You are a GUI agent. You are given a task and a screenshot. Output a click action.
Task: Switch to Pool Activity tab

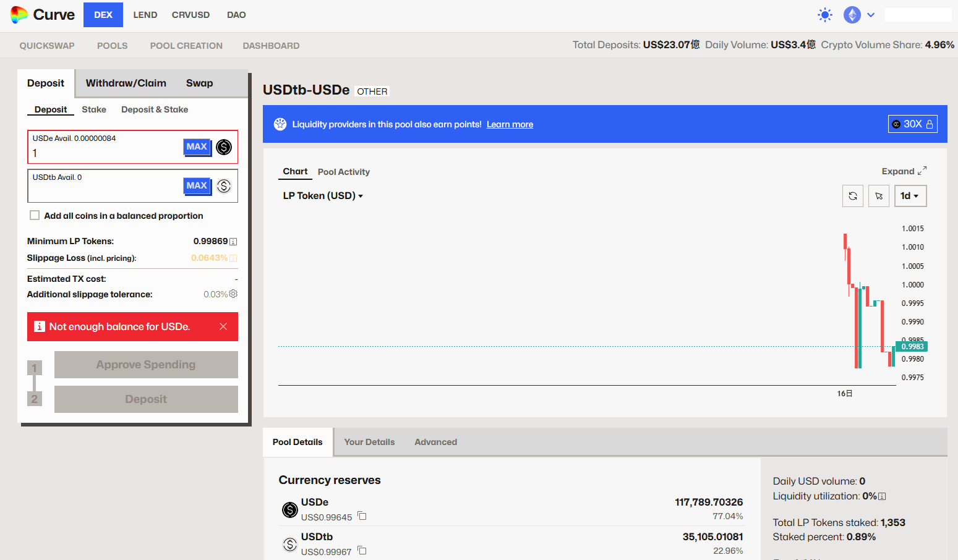[x=344, y=172]
